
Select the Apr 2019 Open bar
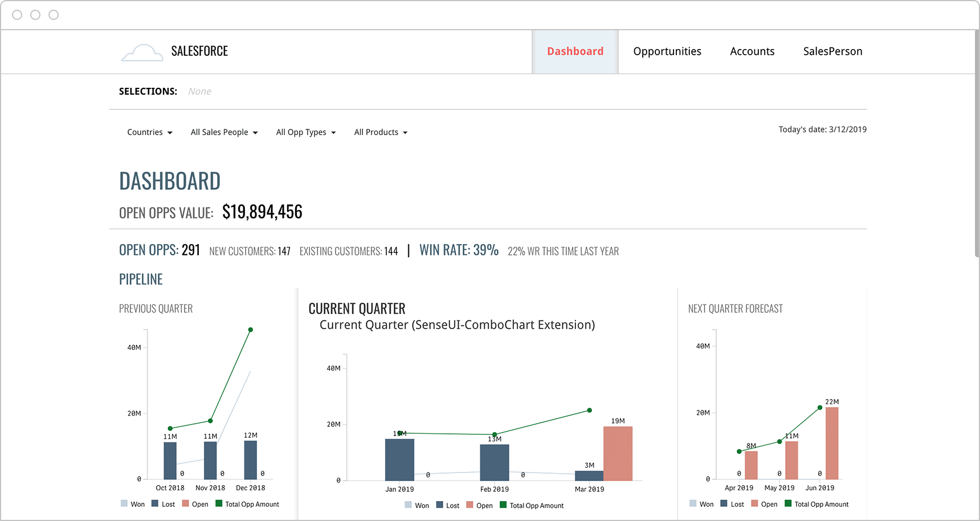tap(752, 465)
